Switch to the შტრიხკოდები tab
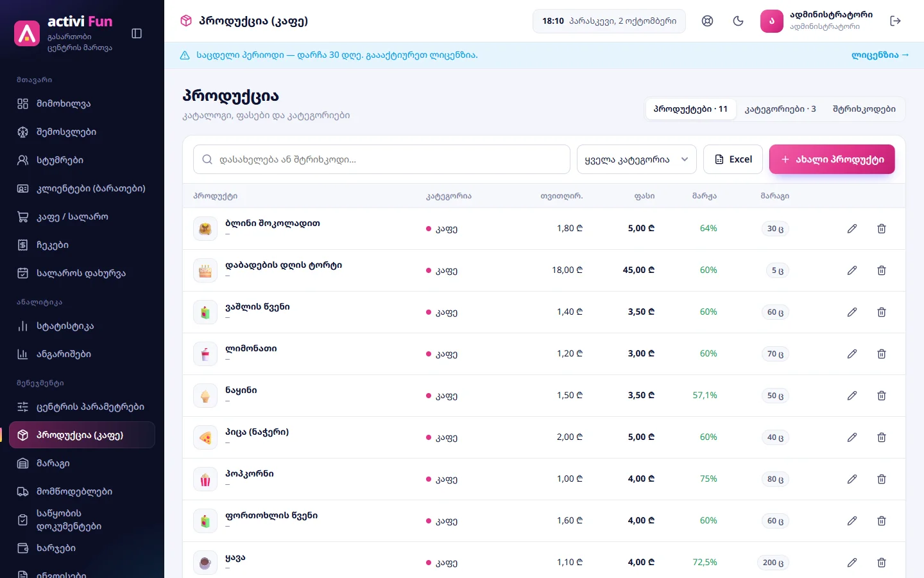This screenshot has width=924, height=578. pos(864,109)
